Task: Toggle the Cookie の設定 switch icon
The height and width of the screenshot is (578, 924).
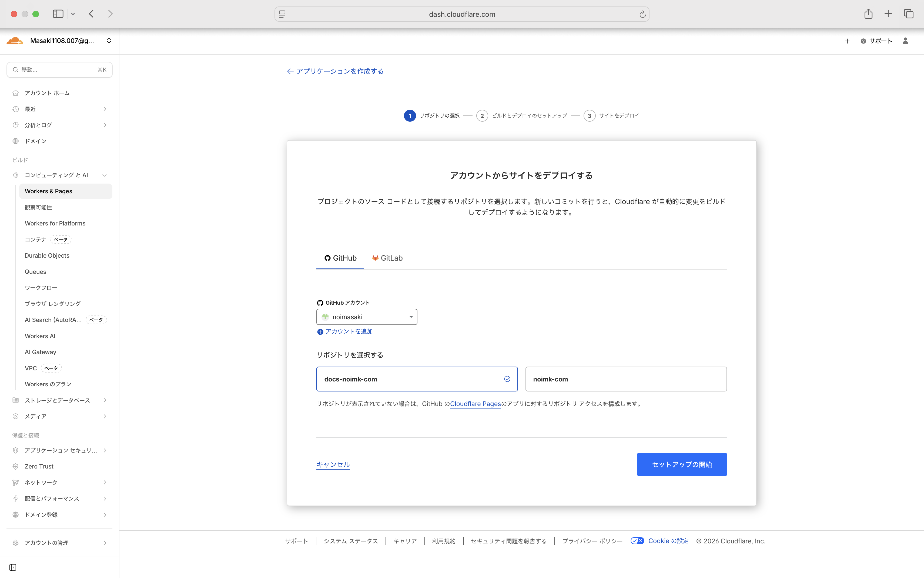Action: (637, 540)
